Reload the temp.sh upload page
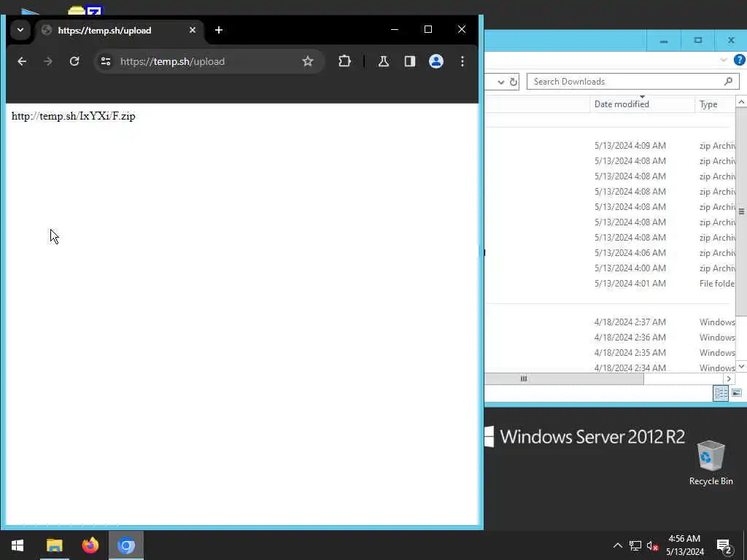Screen dimensions: 747x560 (74, 61)
